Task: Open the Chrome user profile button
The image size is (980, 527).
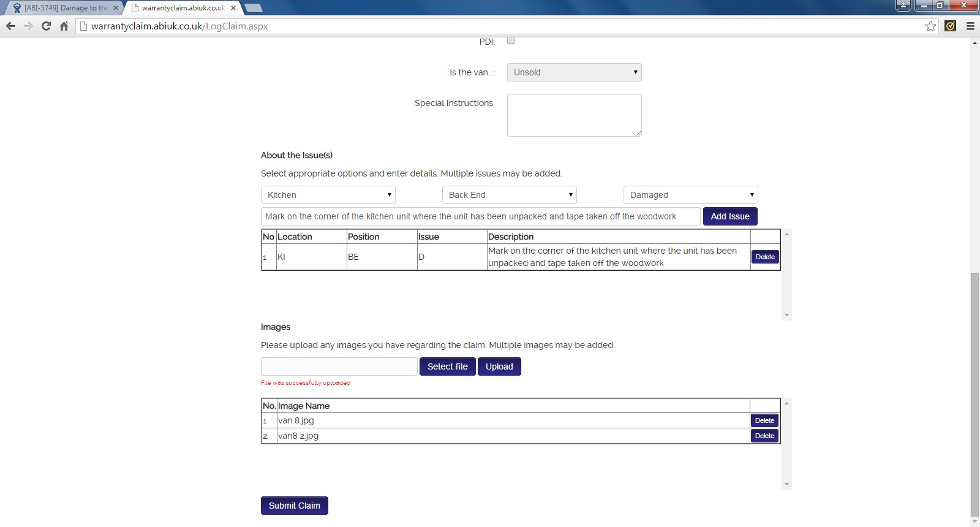Action: coord(903,6)
